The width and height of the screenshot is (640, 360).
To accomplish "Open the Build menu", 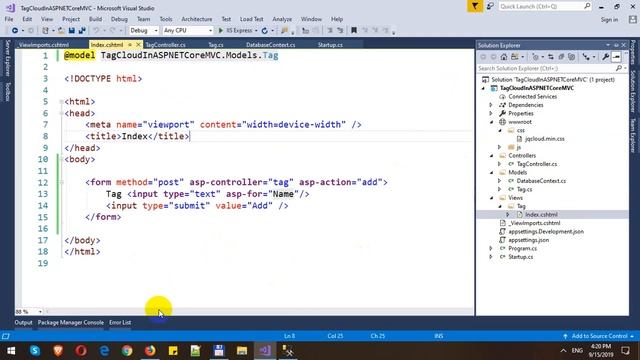I will [x=95, y=19].
